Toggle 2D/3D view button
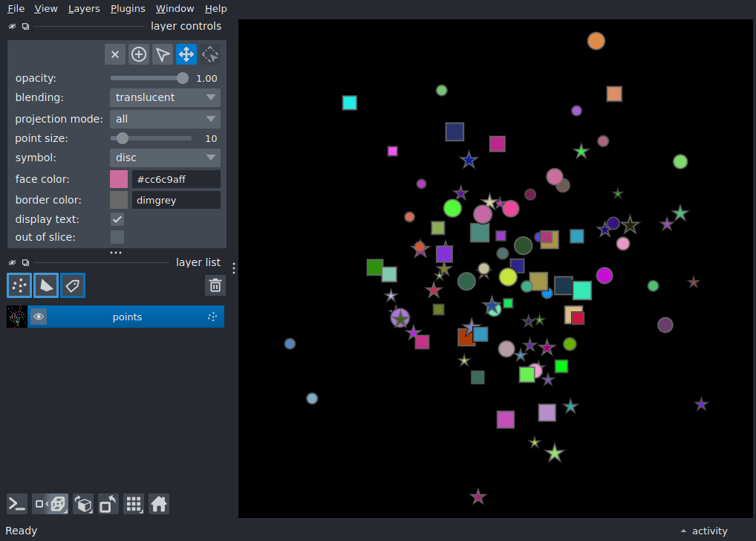The width and height of the screenshot is (756, 541). point(50,505)
